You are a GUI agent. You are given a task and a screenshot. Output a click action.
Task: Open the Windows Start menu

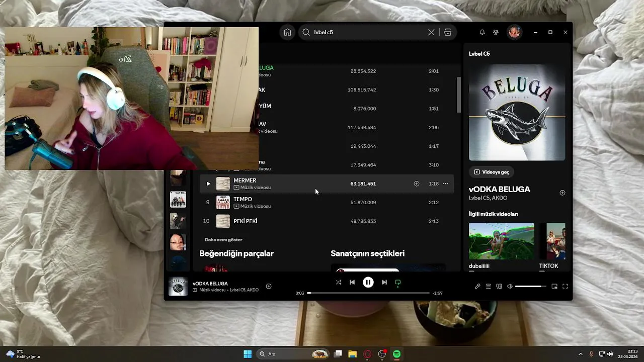coord(248,354)
